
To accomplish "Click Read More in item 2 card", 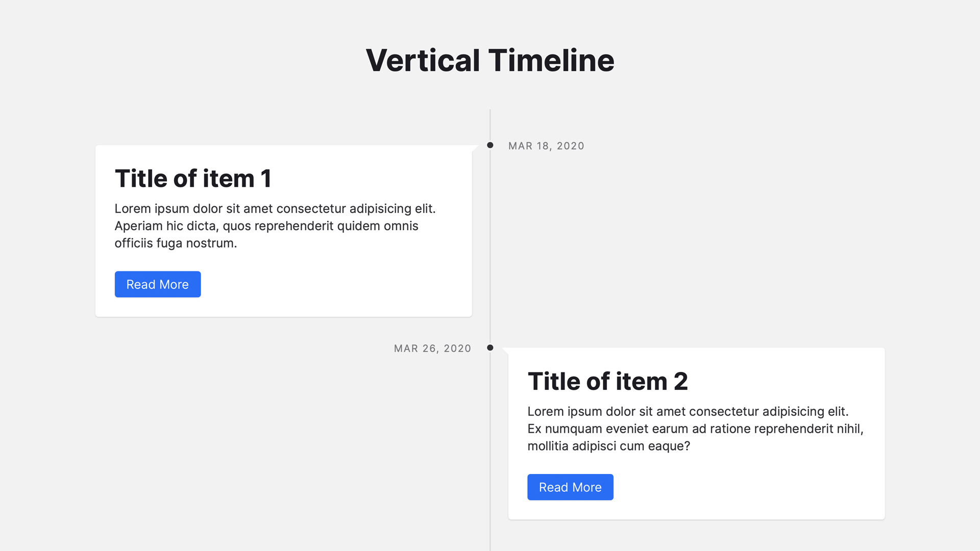I will click(570, 487).
